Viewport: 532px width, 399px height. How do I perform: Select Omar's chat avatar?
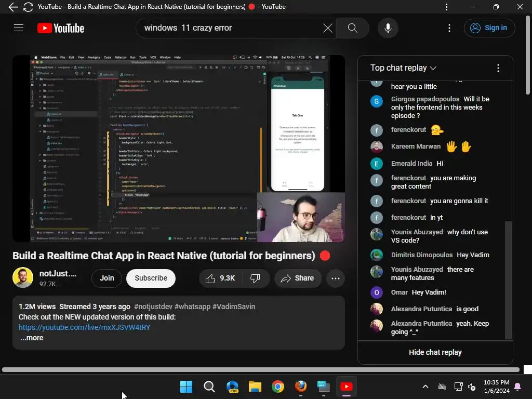coord(376,292)
